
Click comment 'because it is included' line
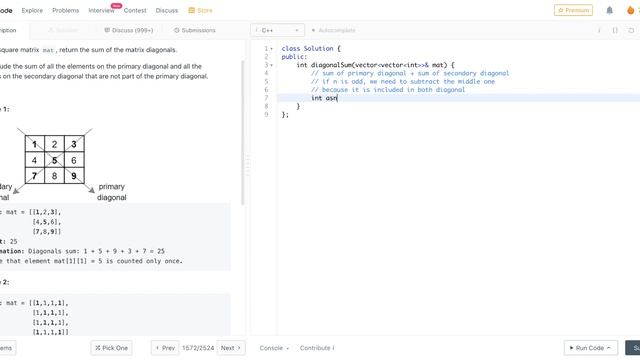click(388, 90)
